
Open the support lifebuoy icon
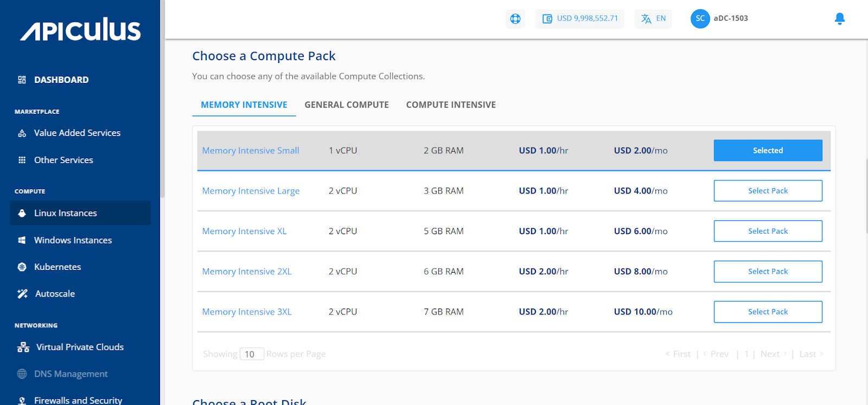tap(515, 19)
